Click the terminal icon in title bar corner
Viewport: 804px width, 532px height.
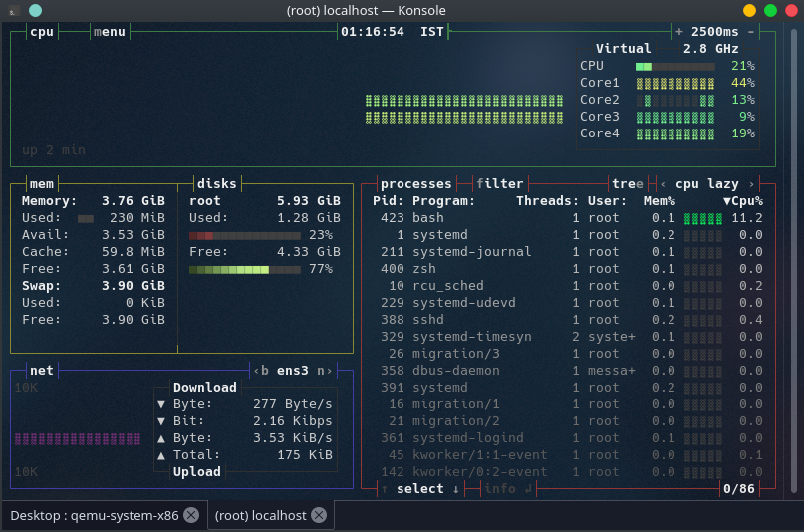tap(13, 11)
